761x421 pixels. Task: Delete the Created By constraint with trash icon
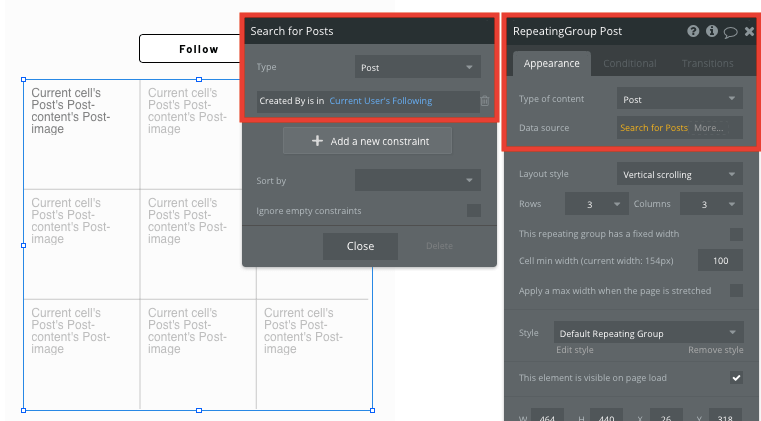[x=485, y=101]
